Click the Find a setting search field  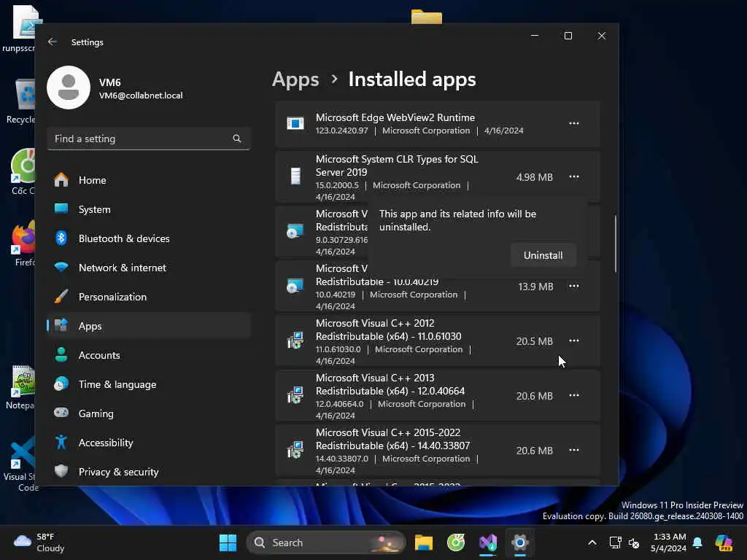coord(149,139)
